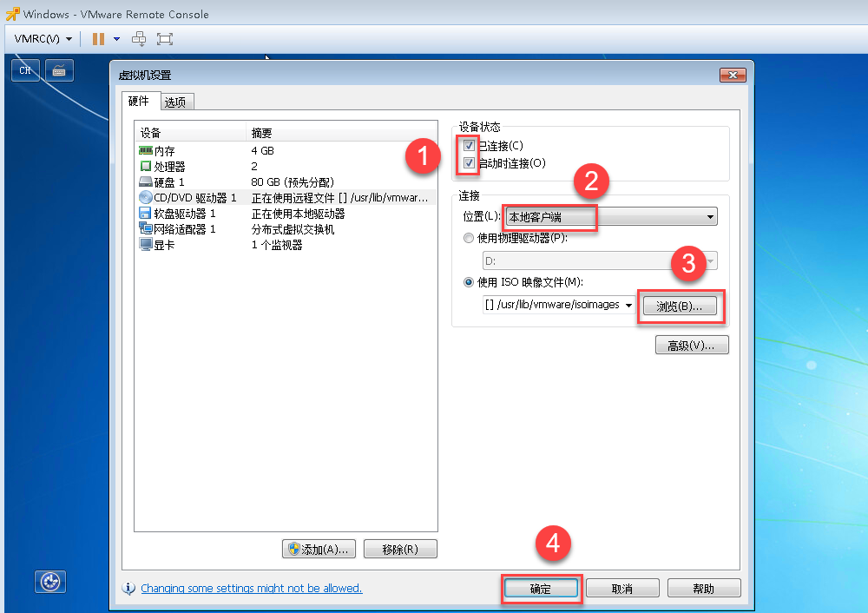The width and height of the screenshot is (868, 613).
Task: Click the send Ctrl+Alt+Del toolbar icon
Action: [x=139, y=39]
